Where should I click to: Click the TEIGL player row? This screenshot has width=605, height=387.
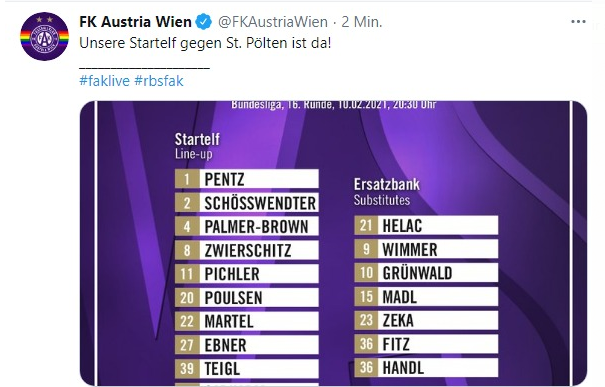247,368
